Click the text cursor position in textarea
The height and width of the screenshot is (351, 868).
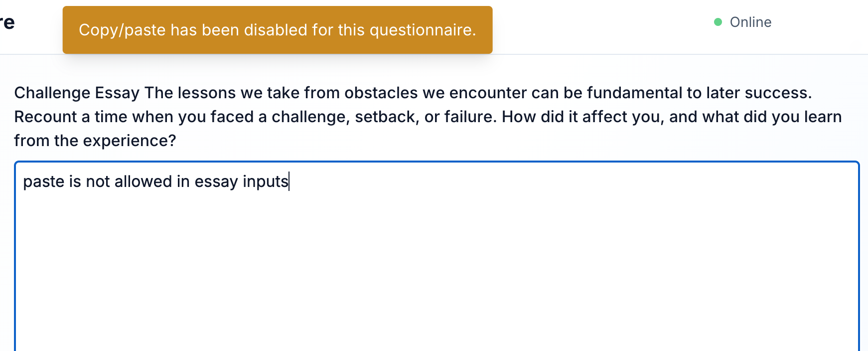(x=289, y=181)
